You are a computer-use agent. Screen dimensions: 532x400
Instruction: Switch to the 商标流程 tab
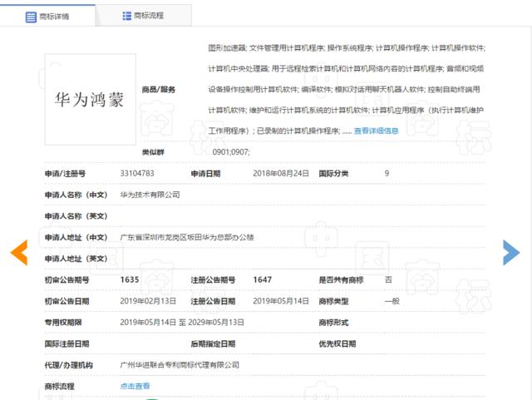tap(144, 16)
